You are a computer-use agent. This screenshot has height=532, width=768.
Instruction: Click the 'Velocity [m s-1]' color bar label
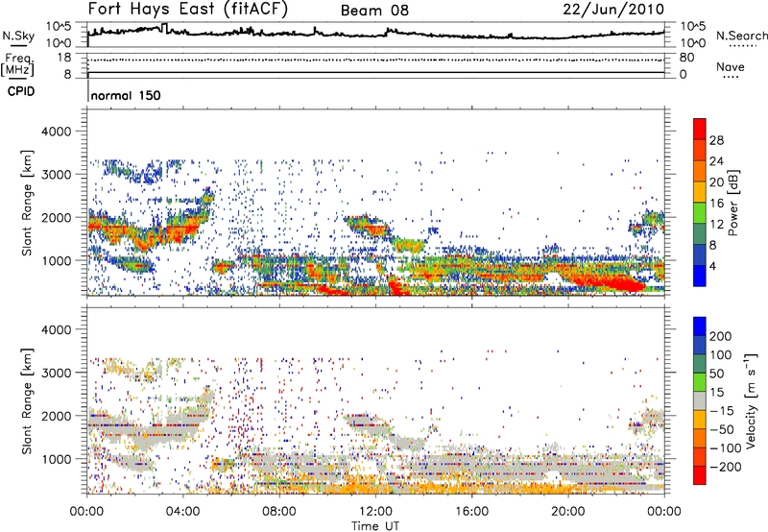[751, 400]
